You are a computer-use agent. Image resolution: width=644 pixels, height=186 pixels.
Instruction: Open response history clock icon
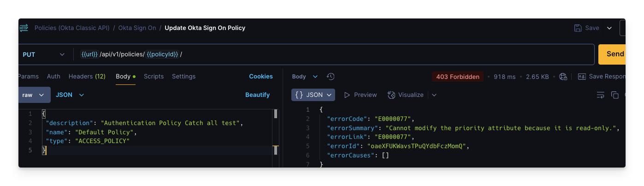click(331, 77)
